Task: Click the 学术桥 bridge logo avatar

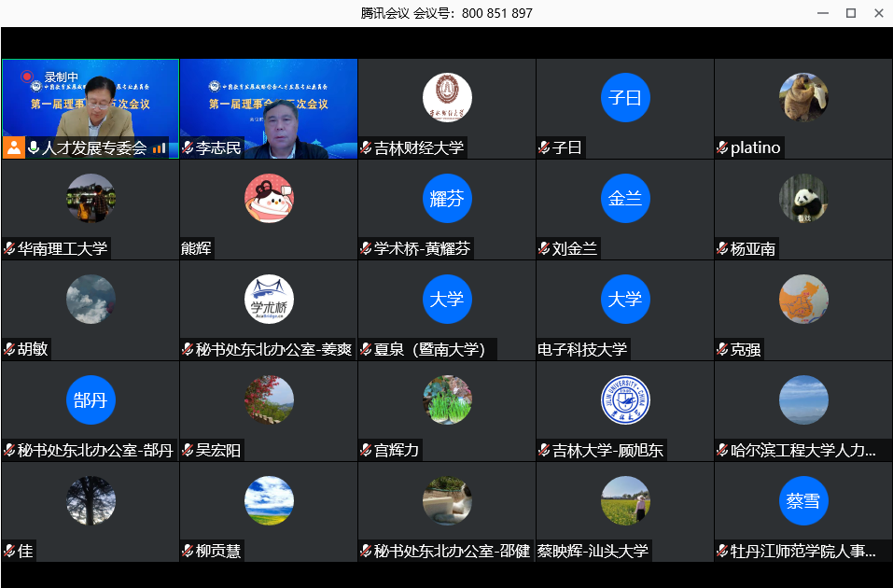Action: [269, 300]
